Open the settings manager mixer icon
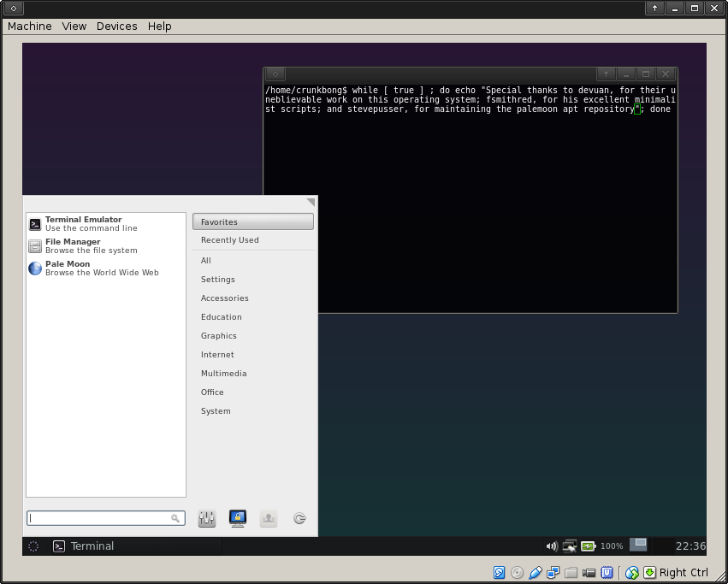728x584 pixels. coord(207,518)
